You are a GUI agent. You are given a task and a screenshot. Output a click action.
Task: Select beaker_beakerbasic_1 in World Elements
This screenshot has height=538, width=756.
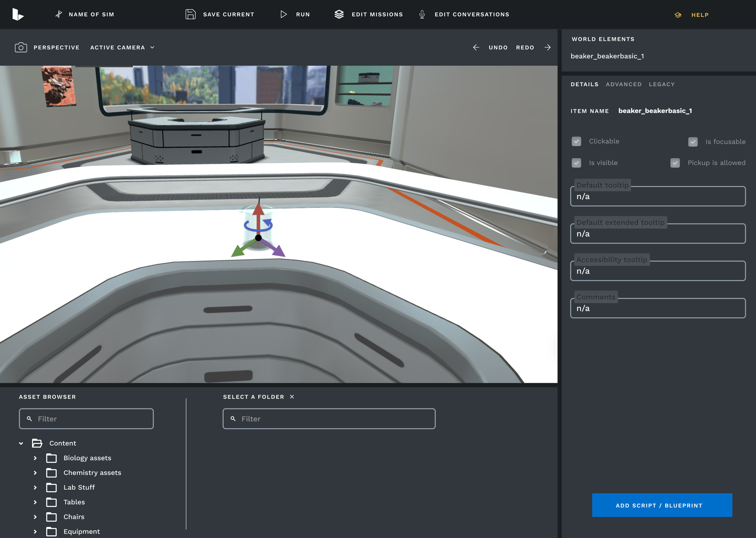607,56
